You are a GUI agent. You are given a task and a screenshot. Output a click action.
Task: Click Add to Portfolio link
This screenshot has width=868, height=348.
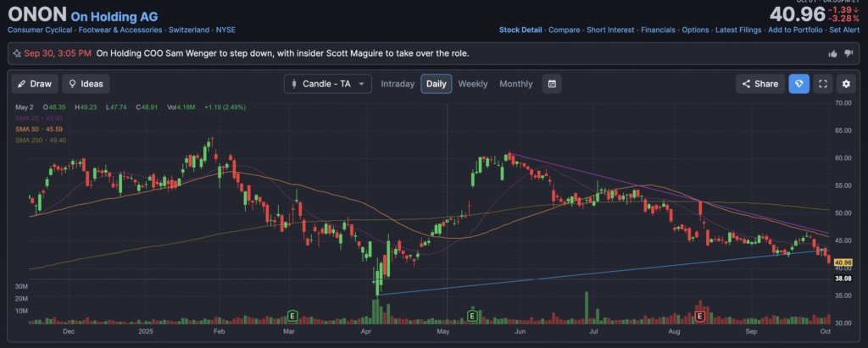click(786, 30)
